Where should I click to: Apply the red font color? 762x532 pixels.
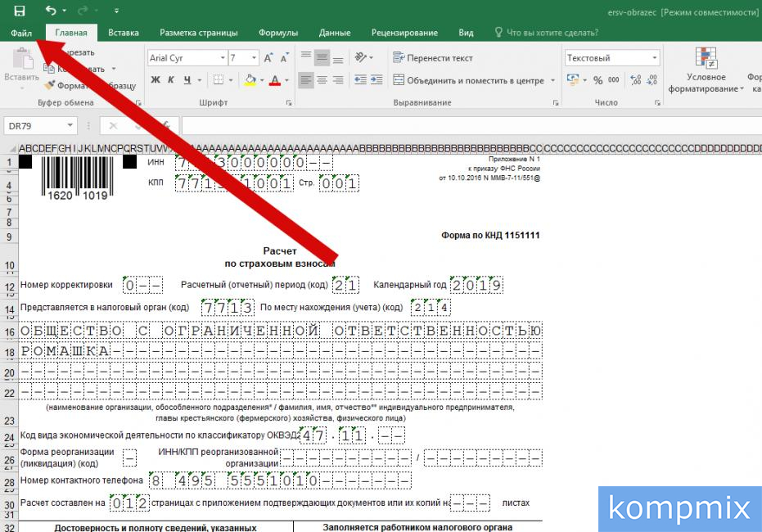click(275, 80)
